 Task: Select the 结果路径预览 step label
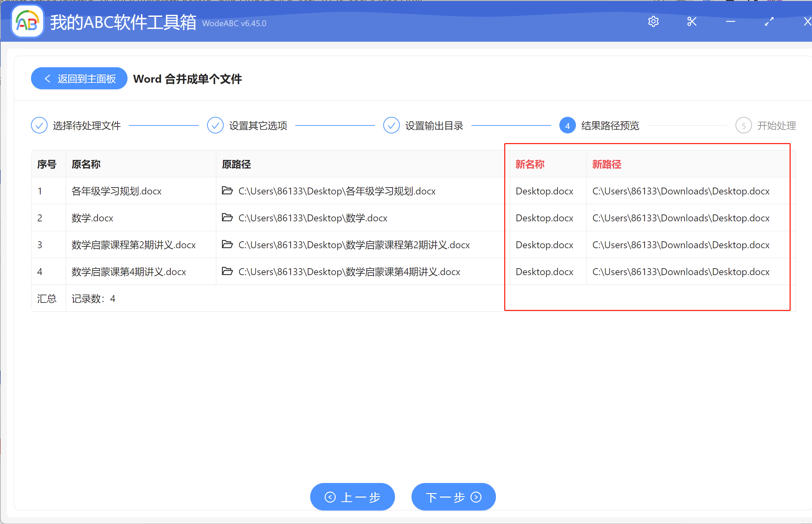point(609,125)
